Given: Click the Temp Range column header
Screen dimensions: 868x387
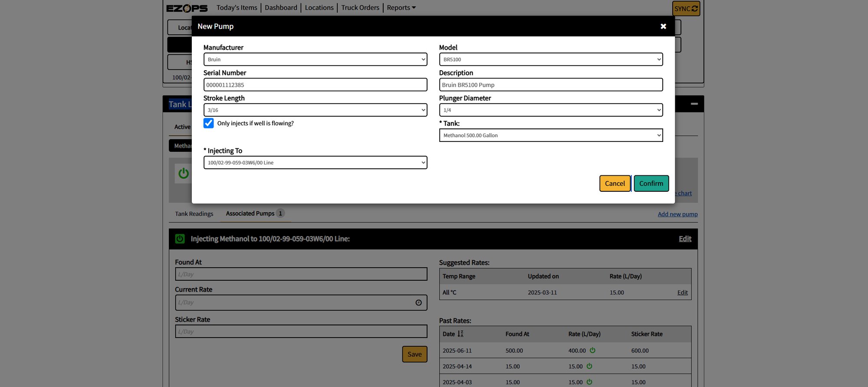Looking at the screenshot, I should click(x=459, y=276).
